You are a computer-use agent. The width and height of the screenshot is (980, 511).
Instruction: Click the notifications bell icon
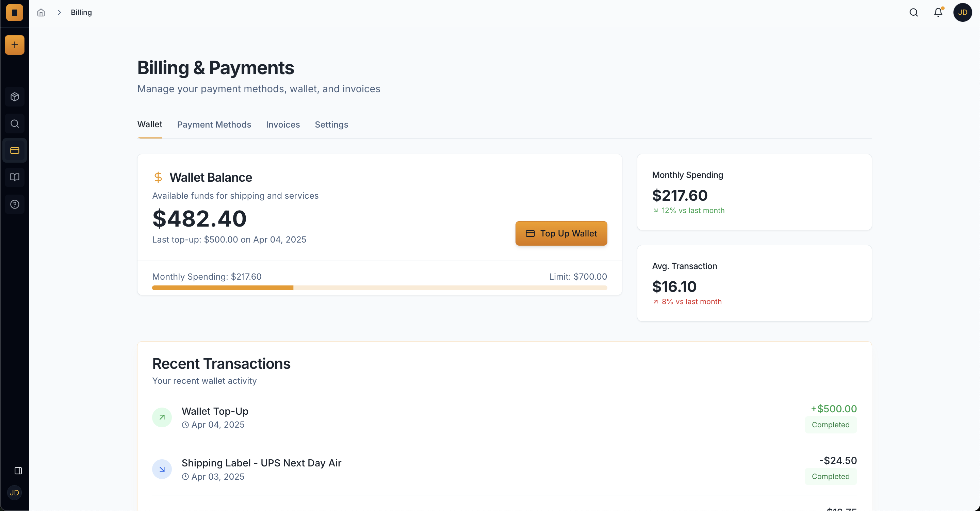coord(938,13)
